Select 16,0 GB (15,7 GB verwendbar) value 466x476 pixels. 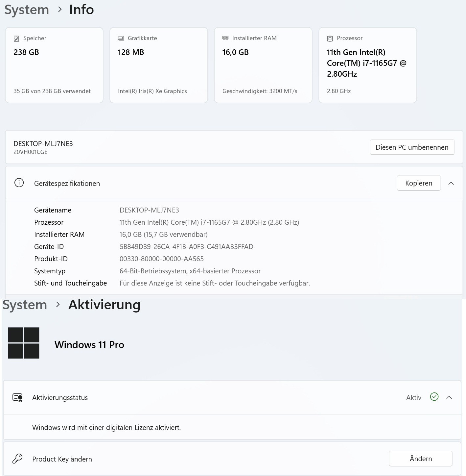point(164,234)
